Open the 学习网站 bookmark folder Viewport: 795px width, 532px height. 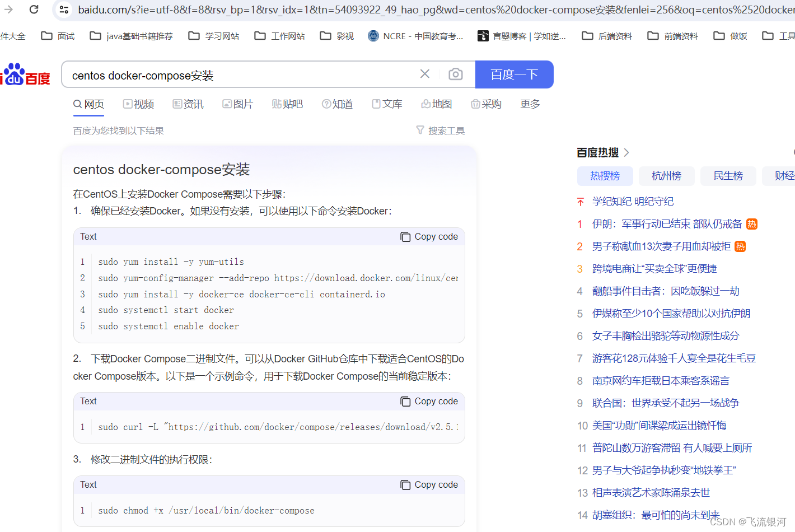(214, 36)
